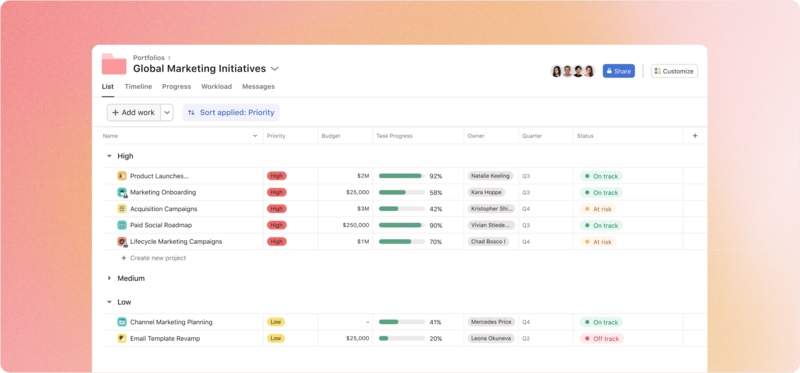Open the Add work dropdown arrow

(167, 113)
